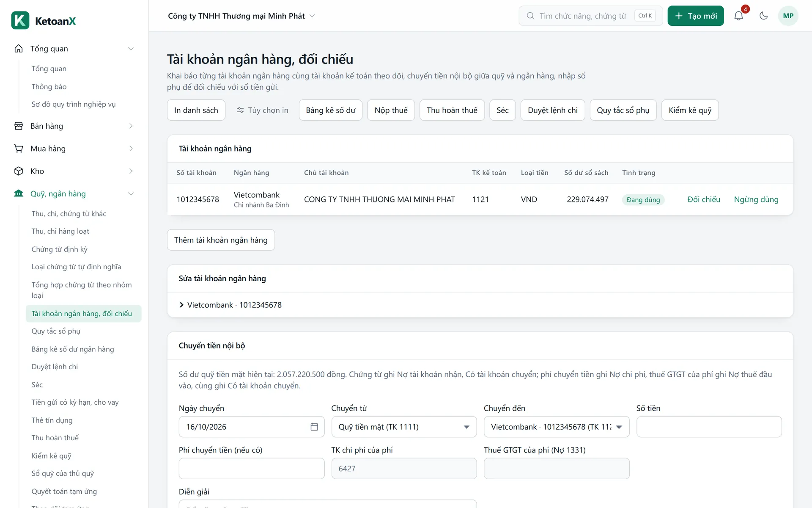This screenshot has height=508, width=812.
Task: Go to Quy tắc sổ phụ in the sidebar
Action: [x=56, y=331]
